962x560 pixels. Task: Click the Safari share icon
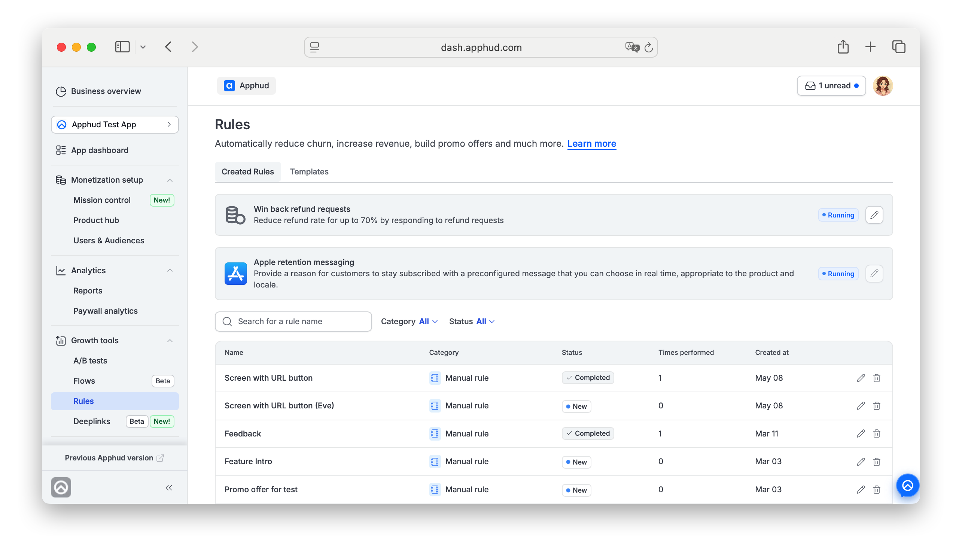843,46
